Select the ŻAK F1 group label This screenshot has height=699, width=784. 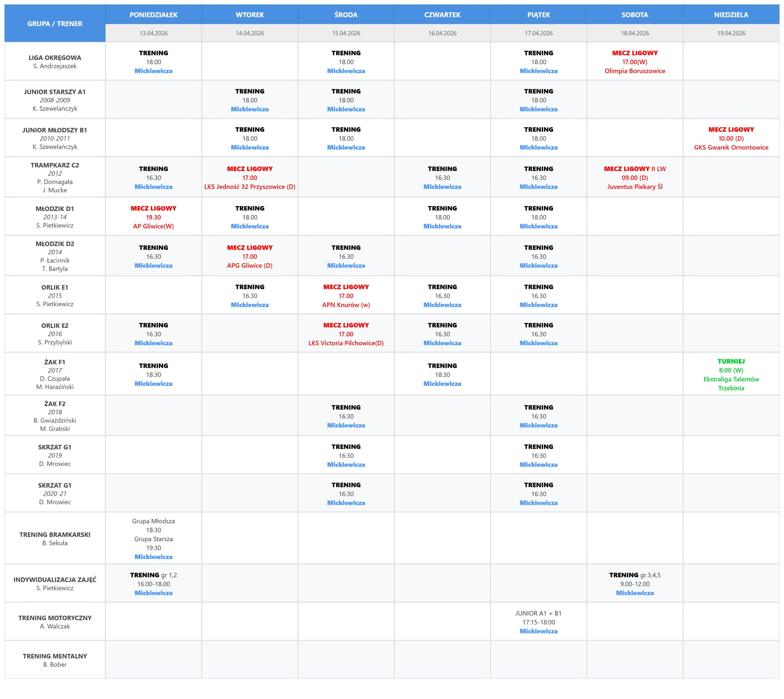(x=55, y=362)
